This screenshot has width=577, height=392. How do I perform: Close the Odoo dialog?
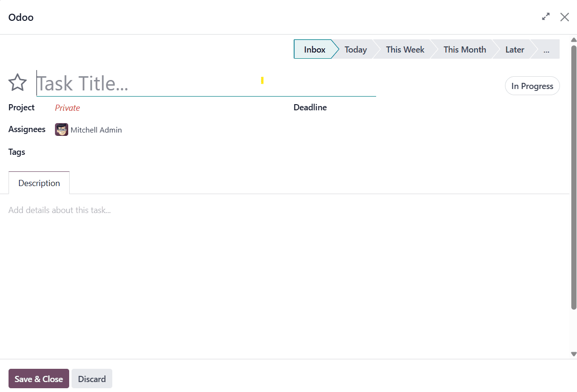click(565, 17)
